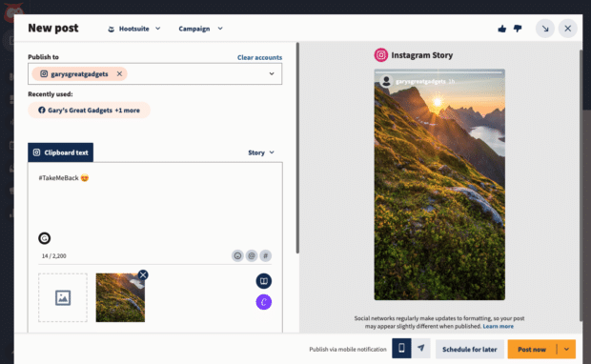Select the uploaded mountain image thumbnail
The height and width of the screenshot is (364, 591).
click(x=120, y=297)
